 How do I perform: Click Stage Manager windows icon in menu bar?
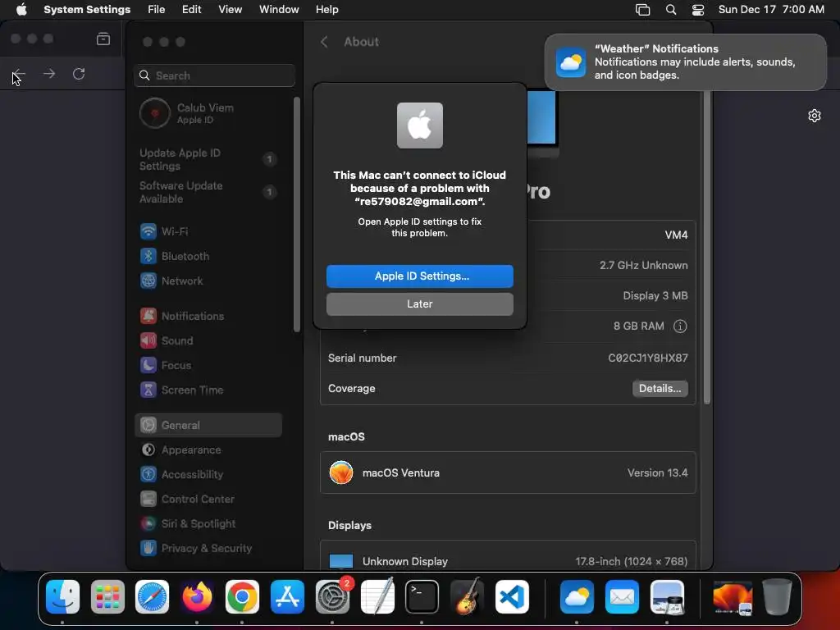(x=642, y=10)
